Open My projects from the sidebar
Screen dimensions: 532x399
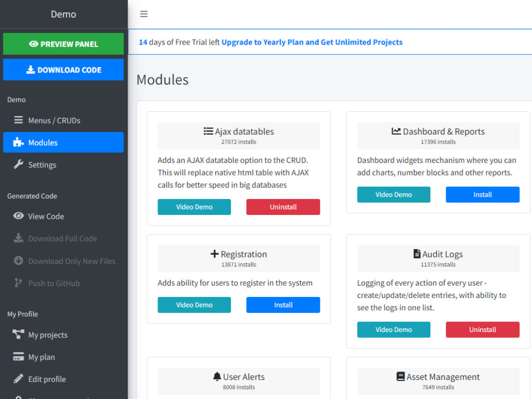click(48, 335)
